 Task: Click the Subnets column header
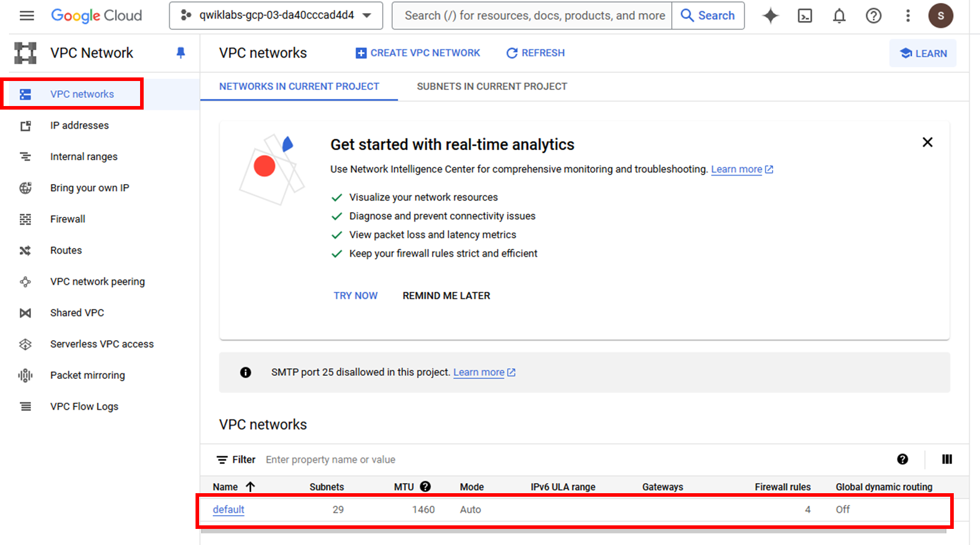(327, 487)
